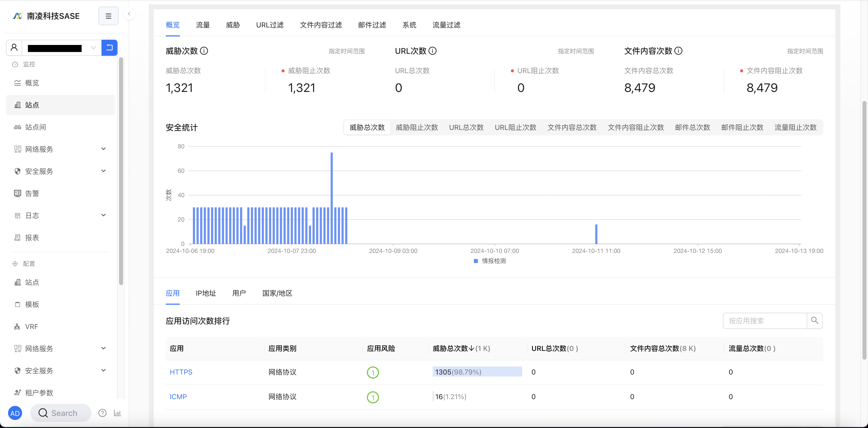This screenshot has height=428, width=868.
Task: Switch to the 国家/地区 tab
Action: click(x=277, y=293)
